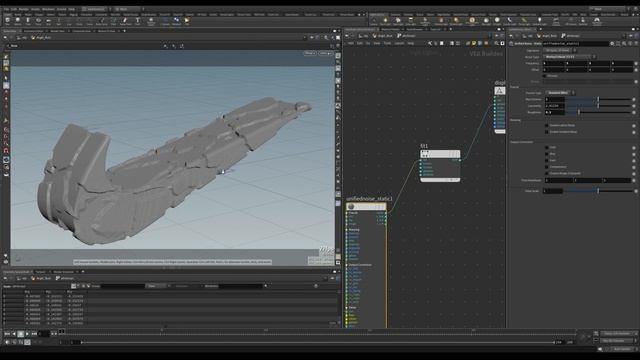Add an Ambient Light from the shelf
The height and width of the screenshot is (360, 640).
click(x=540, y=21)
